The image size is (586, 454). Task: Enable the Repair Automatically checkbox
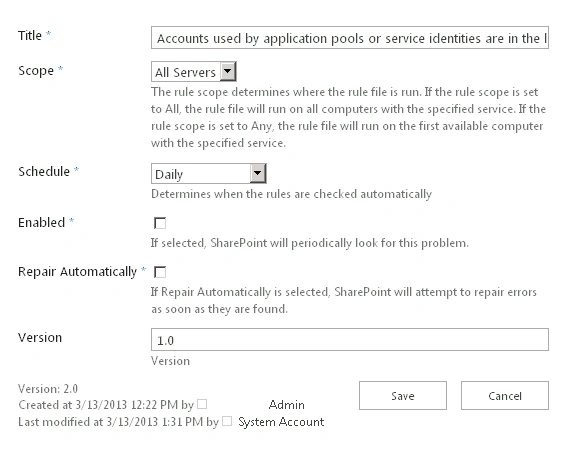[160, 272]
